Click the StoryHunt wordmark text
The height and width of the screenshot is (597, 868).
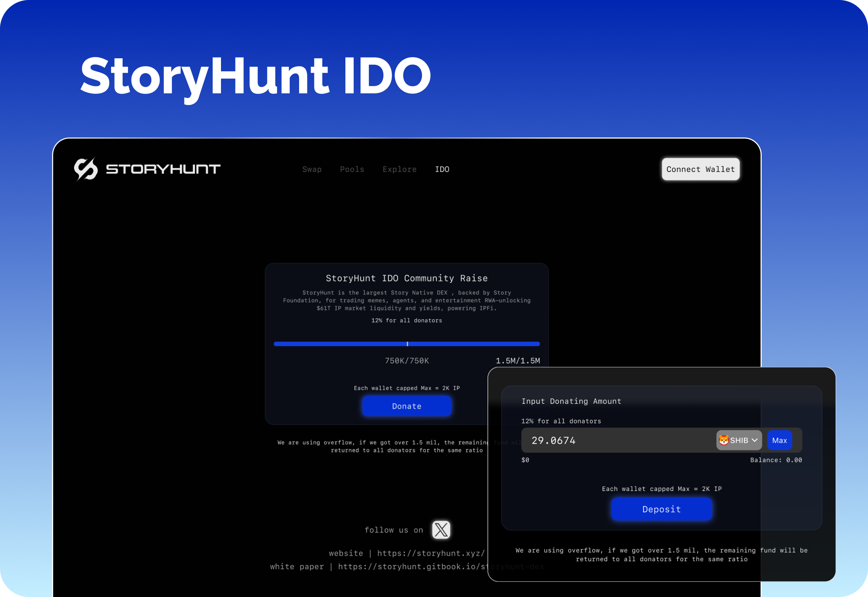click(163, 169)
